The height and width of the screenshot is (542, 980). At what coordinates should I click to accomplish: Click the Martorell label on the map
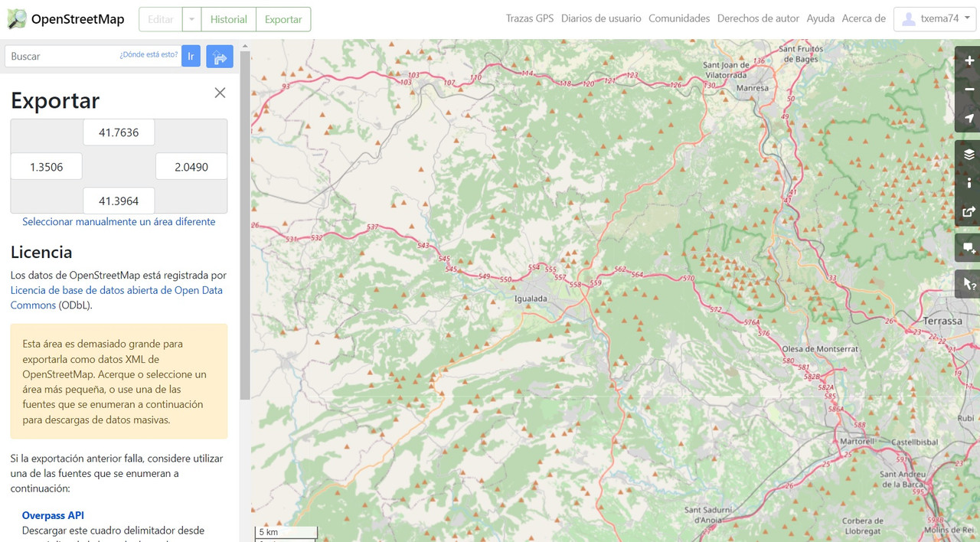pos(857,442)
